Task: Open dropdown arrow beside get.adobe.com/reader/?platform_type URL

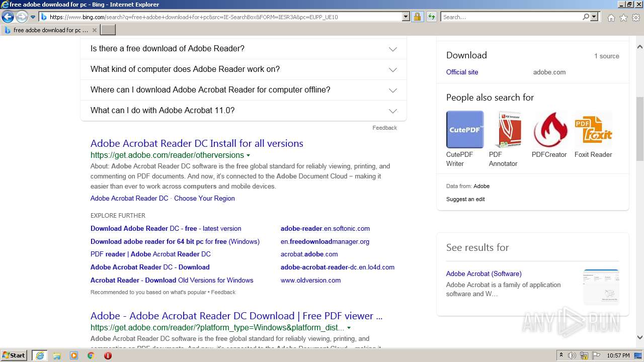Action: [x=349, y=328]
